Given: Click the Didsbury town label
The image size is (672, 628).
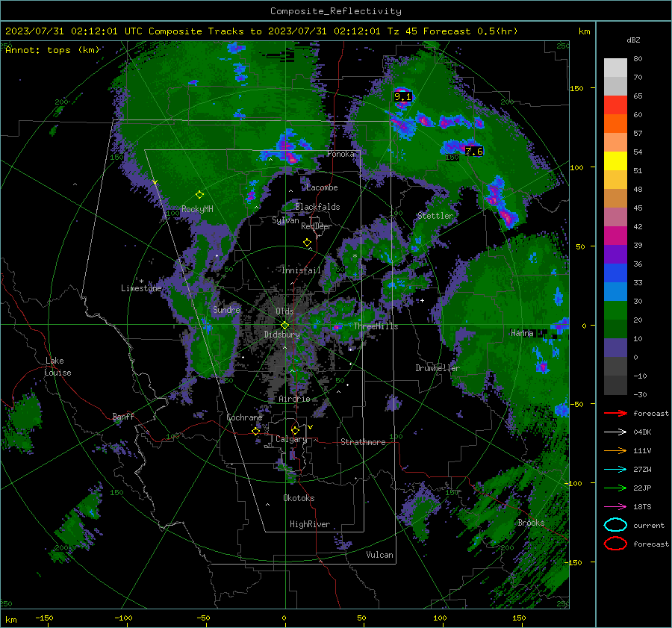Looking at the screenshot, I should coord(281,335).
